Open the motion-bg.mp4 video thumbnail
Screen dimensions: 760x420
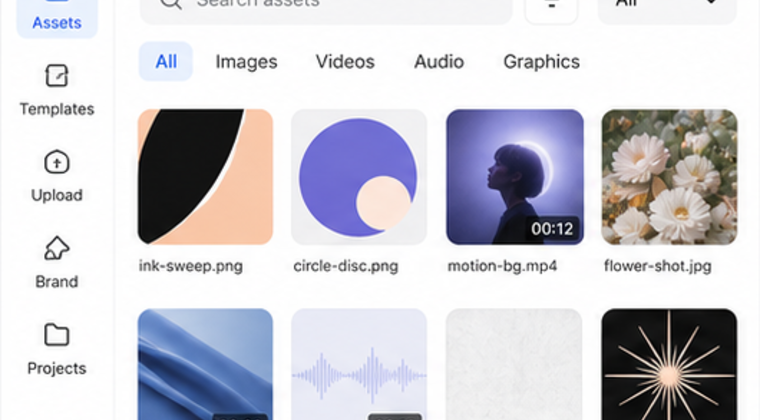(x=515, y=177)
